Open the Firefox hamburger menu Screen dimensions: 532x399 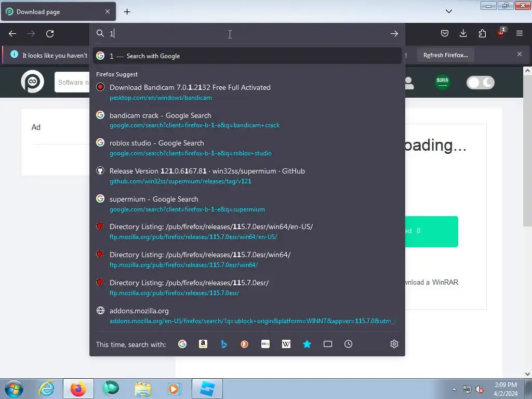[520, 33]
